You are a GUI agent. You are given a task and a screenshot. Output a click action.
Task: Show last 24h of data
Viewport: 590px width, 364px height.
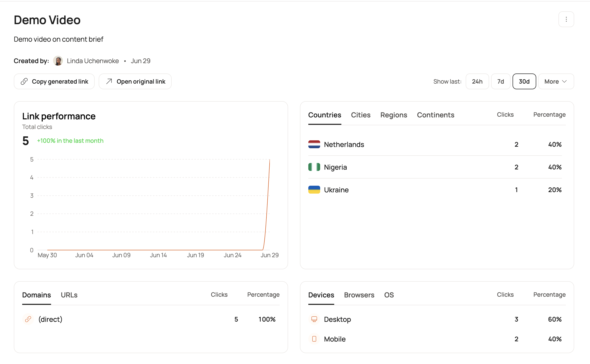pos(477,81)
